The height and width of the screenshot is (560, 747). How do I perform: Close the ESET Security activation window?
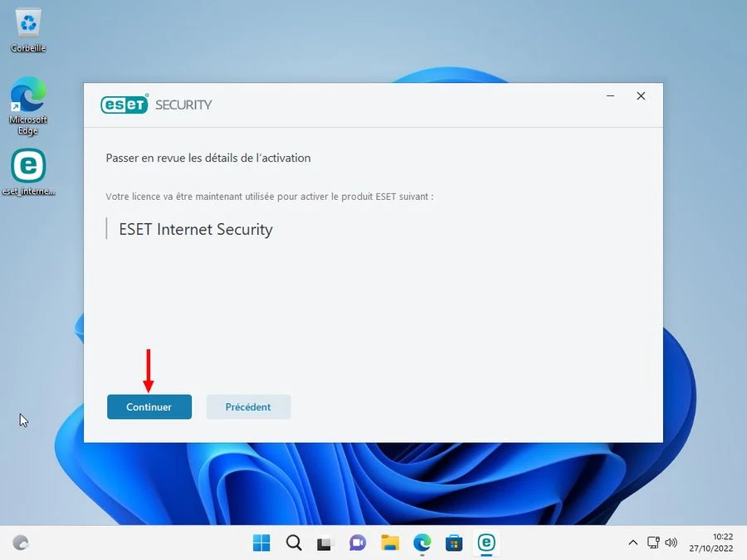click(x=642, y=96)
